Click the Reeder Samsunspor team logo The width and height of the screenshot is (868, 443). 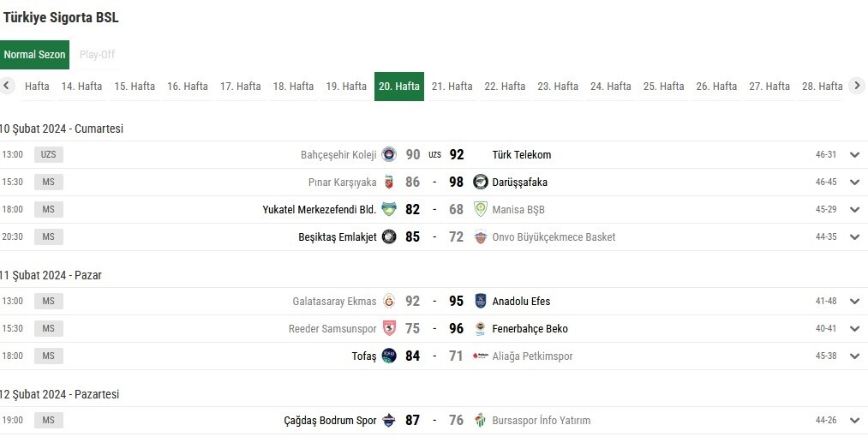(389, 328)
